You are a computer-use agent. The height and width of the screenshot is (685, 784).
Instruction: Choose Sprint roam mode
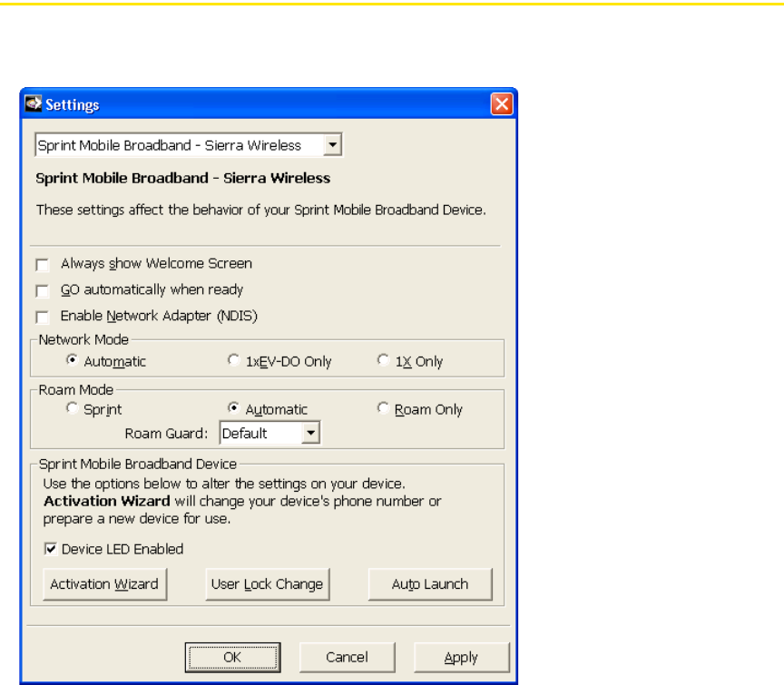tap(73, 408)
